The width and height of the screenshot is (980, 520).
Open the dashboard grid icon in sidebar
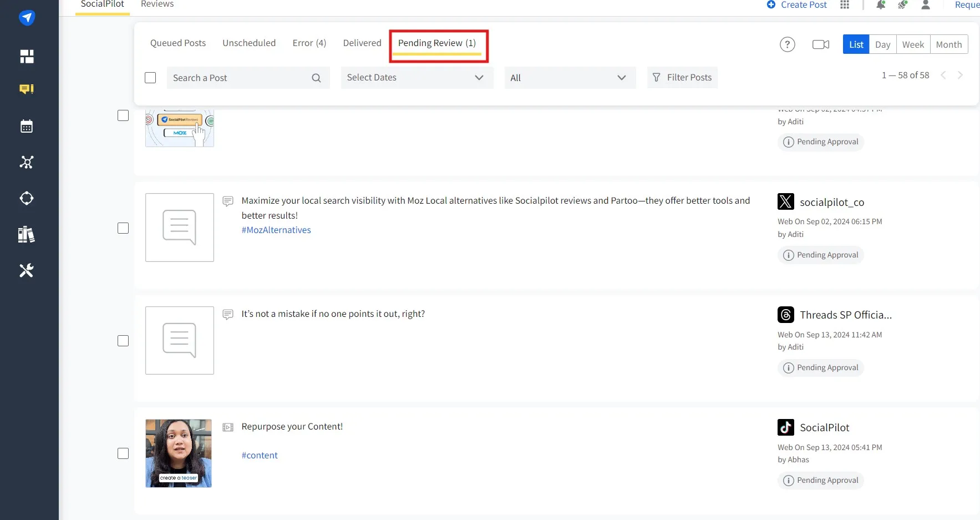click(27, 56)
